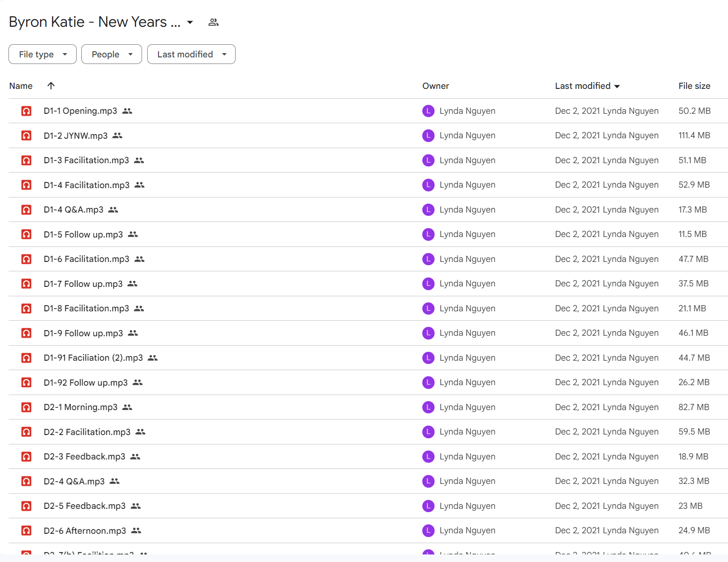Click the shared icon next to D1-4 Q&A.mp3
The height and width of the screenshot is (562, 728).
[x=113, y=210]
